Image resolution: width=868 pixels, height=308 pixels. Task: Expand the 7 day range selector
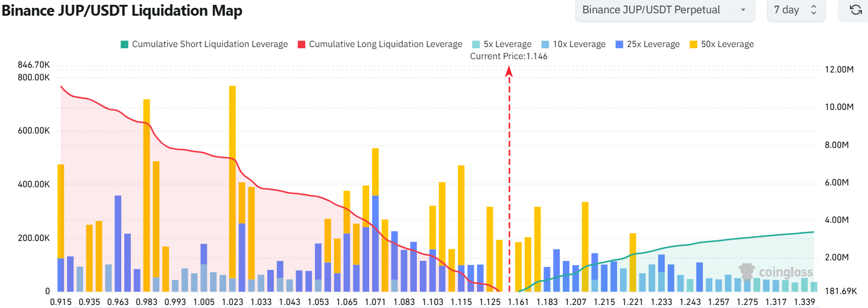[x=795, y=10]
